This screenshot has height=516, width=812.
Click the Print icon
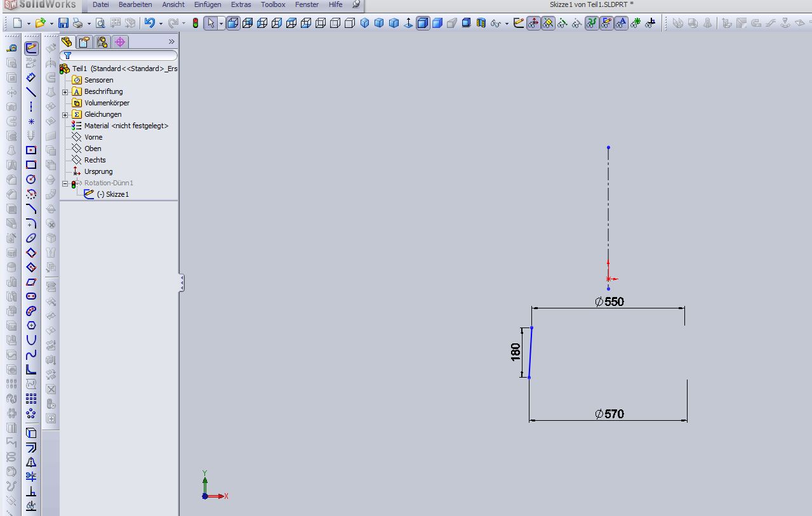pyautogui.click(x=77, y=23)
